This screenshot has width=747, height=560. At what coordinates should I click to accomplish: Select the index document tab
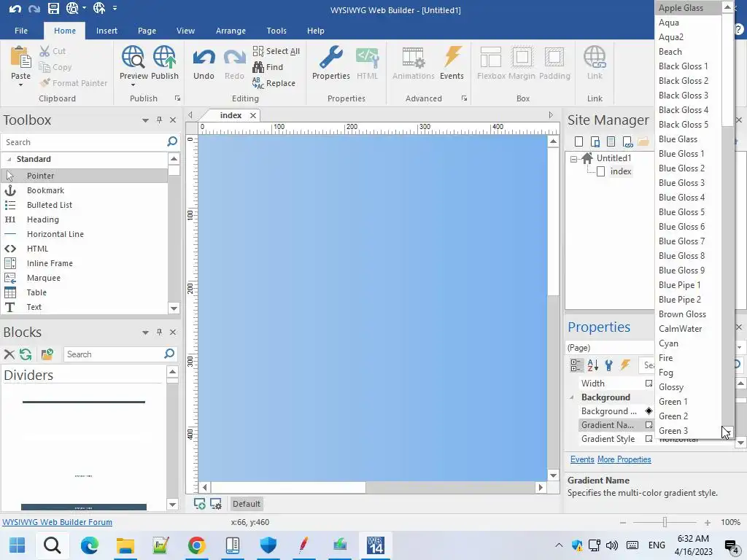tap(231, 115)
